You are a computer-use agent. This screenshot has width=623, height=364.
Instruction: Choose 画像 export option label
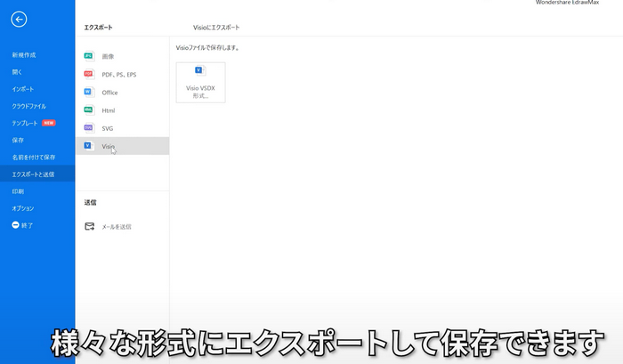coord(108,56)
